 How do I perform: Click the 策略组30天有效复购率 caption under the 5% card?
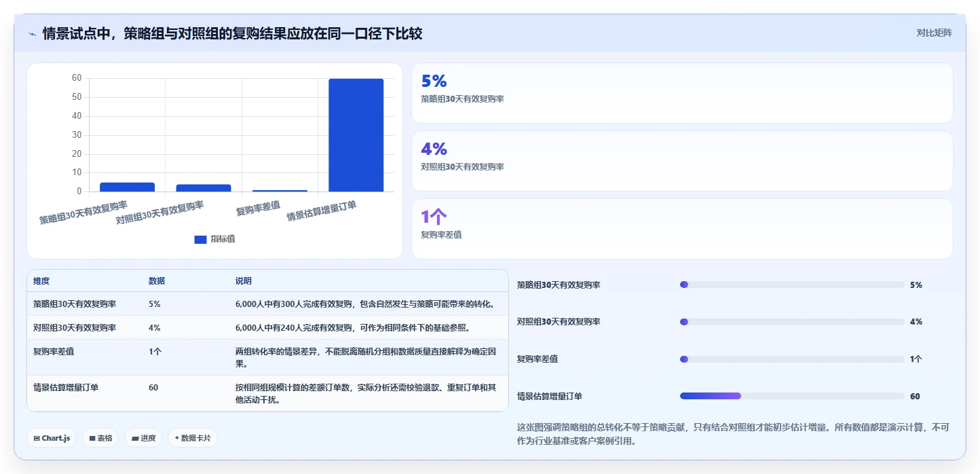(462, 98)
